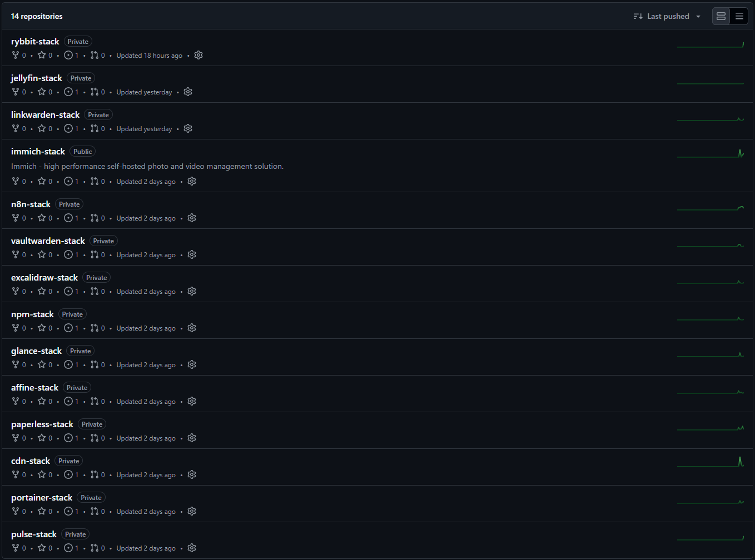This screenshot has height=560, width=755.
Task: Click the star icon under cdn-stack
Action: (x=42, y=475)
